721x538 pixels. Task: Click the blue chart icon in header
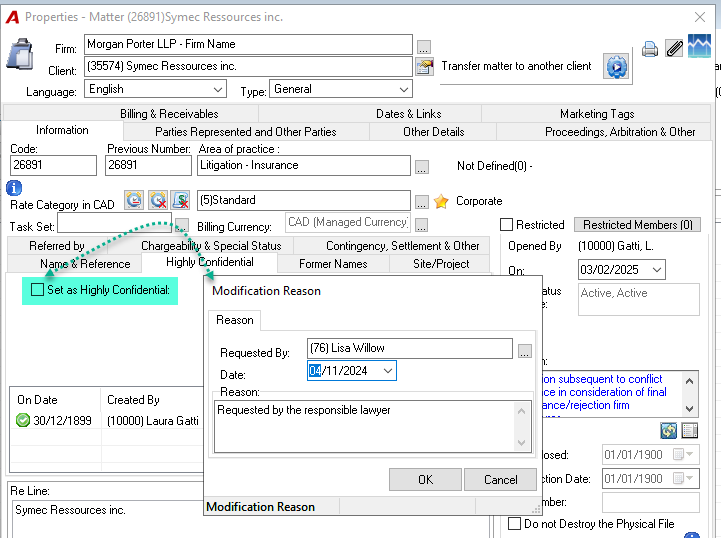699,46
